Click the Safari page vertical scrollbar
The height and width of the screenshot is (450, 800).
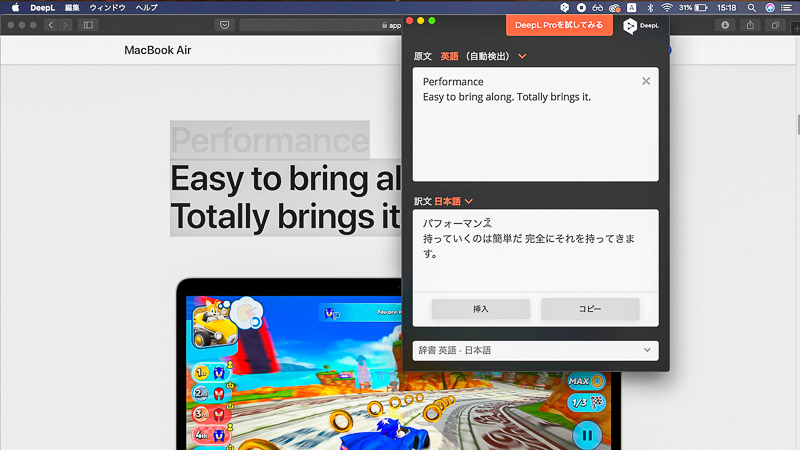pyautogui.click(x=797, y=125)
